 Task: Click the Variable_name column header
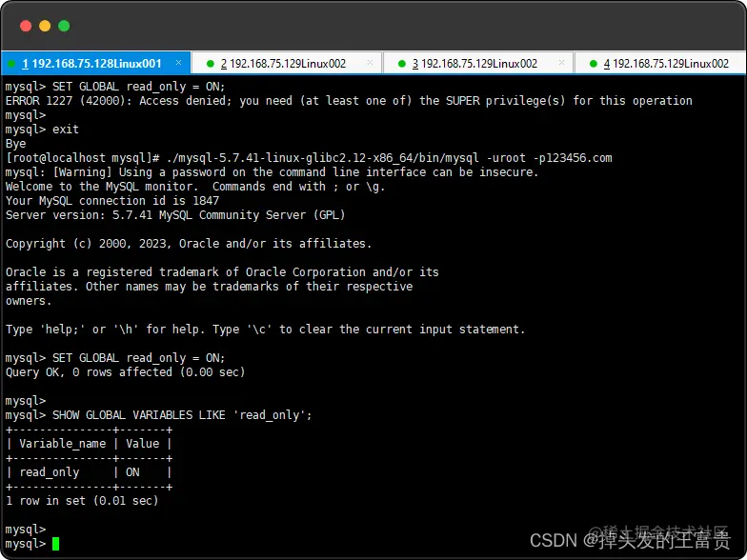tap(63, 444)
